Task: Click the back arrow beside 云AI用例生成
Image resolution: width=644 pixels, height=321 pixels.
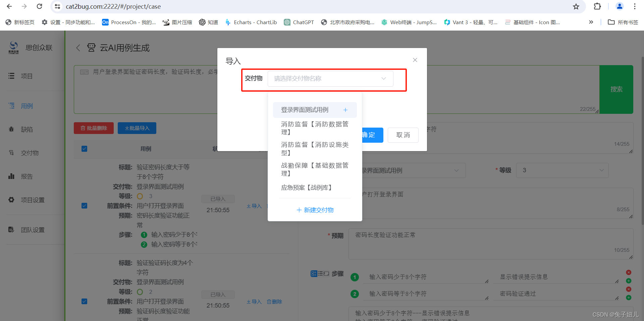Action: 78,48
